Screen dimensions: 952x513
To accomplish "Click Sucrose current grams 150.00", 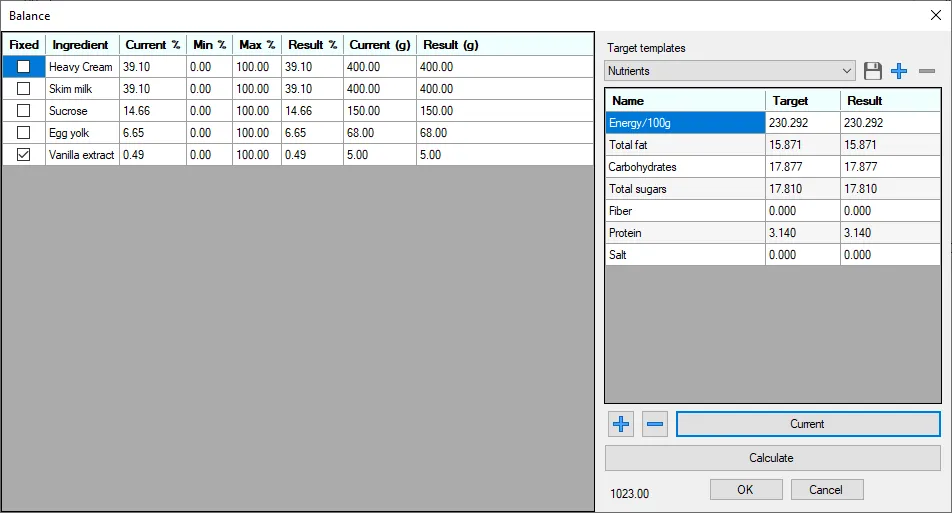I will pos(379,110).
